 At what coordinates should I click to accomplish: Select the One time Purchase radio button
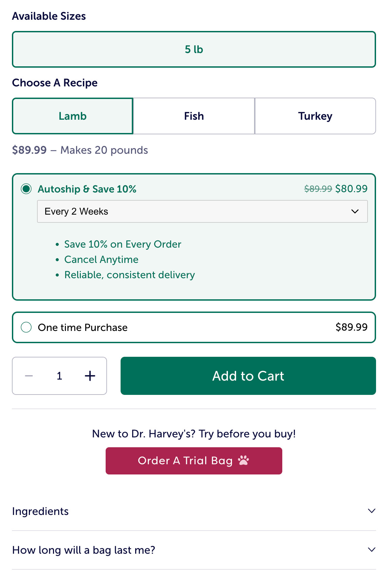click(26, 328)
